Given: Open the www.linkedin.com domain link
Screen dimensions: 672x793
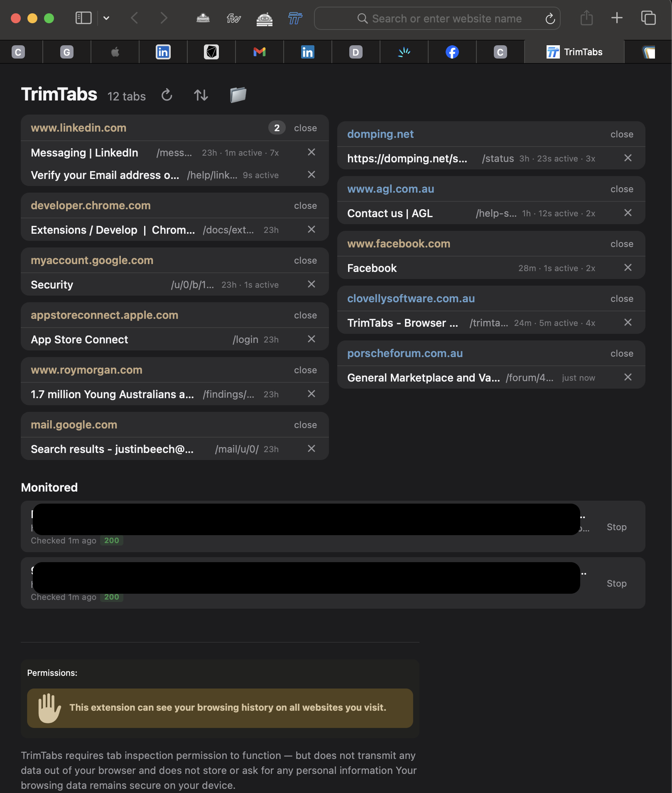Looking at the screenshot, I should (78, 128).
